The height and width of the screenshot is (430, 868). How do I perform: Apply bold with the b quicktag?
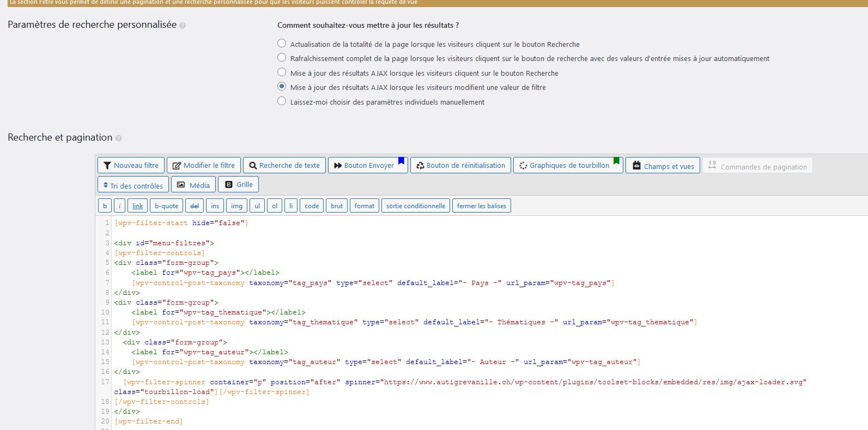(105, 205)
